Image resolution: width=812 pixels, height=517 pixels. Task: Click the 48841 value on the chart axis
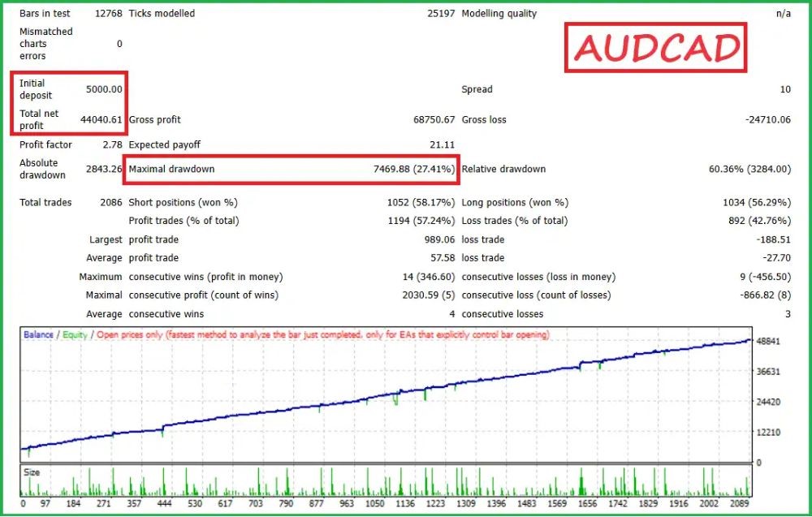[x=770, y=342]
